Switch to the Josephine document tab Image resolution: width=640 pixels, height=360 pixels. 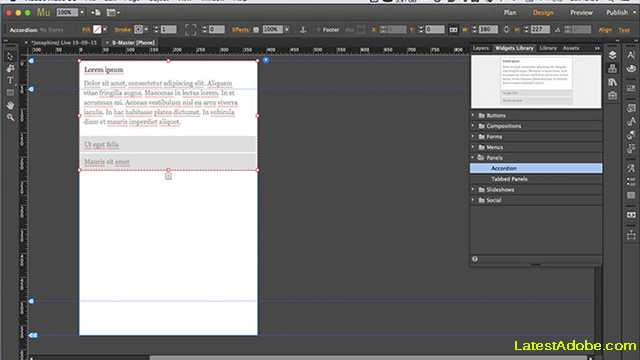pos(64,43)
